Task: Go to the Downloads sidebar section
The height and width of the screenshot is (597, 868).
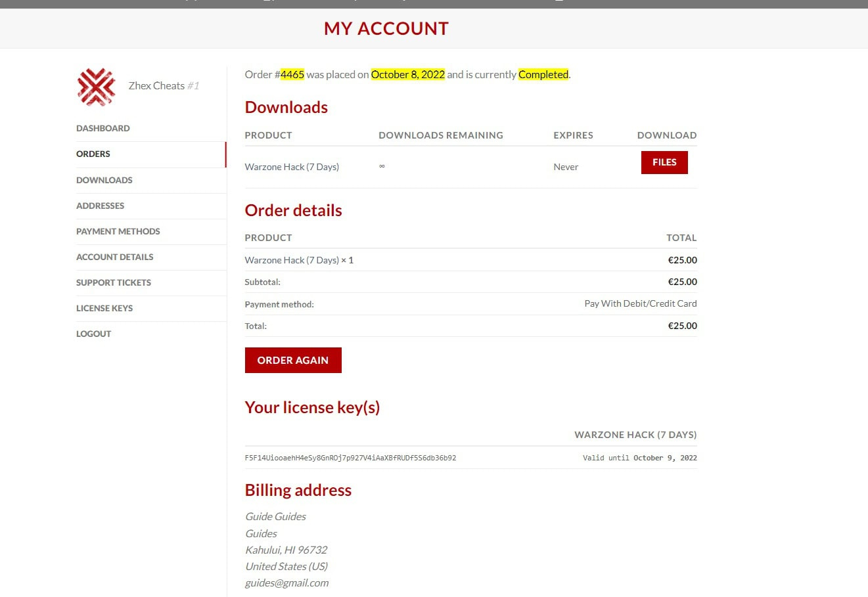Action: 104,180
